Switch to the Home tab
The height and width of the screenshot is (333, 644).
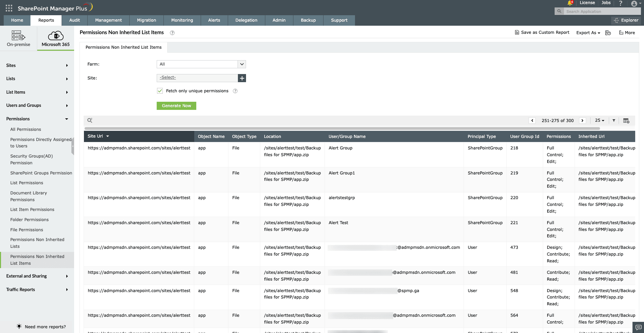point(17,20)
